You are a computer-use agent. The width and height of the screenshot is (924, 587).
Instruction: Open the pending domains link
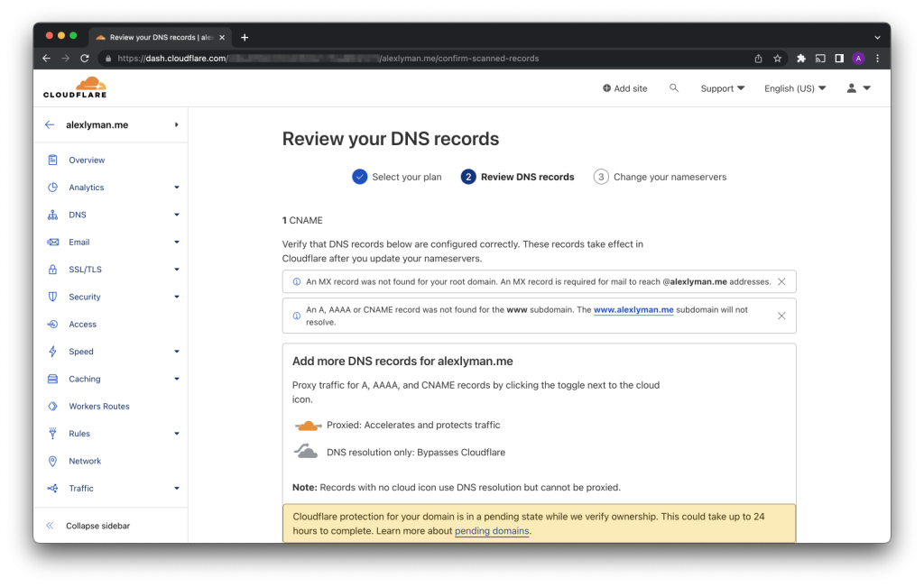(x=492, y=531)
